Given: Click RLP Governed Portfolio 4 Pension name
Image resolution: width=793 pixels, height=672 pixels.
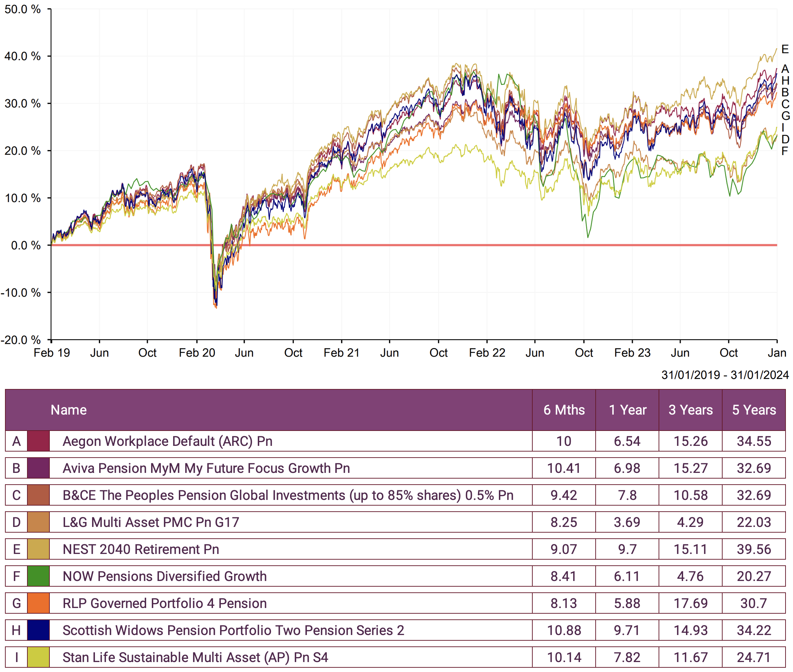Looking at the screenshot, I should 165,603.
